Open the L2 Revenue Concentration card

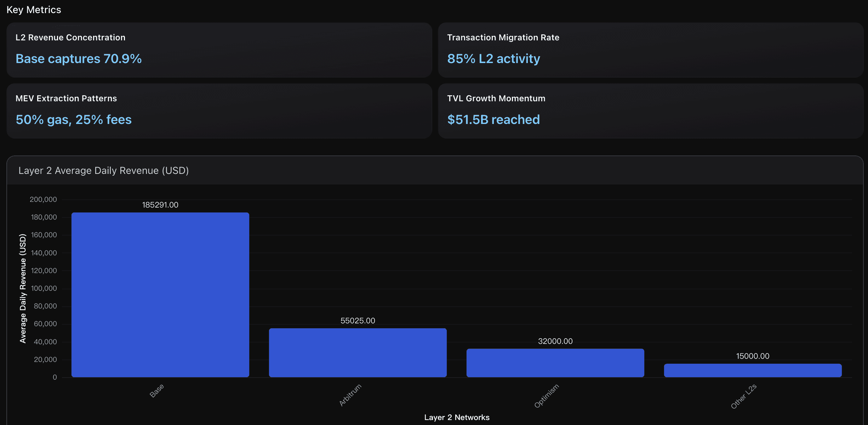tap(219, 50)
